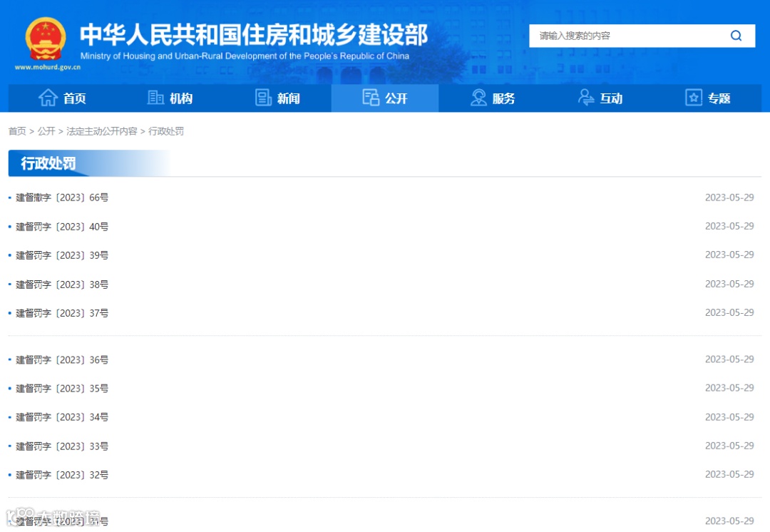Click the date beside 38号 entry
Screen dimensions: 770x532
click(x=729, y=284)
